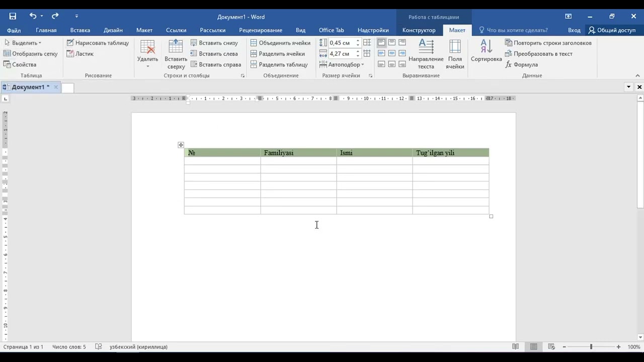This screenshot has height=362, width=644.
Task: Convert table to text (Преобразовать в текст)
Action: (539, 54)
